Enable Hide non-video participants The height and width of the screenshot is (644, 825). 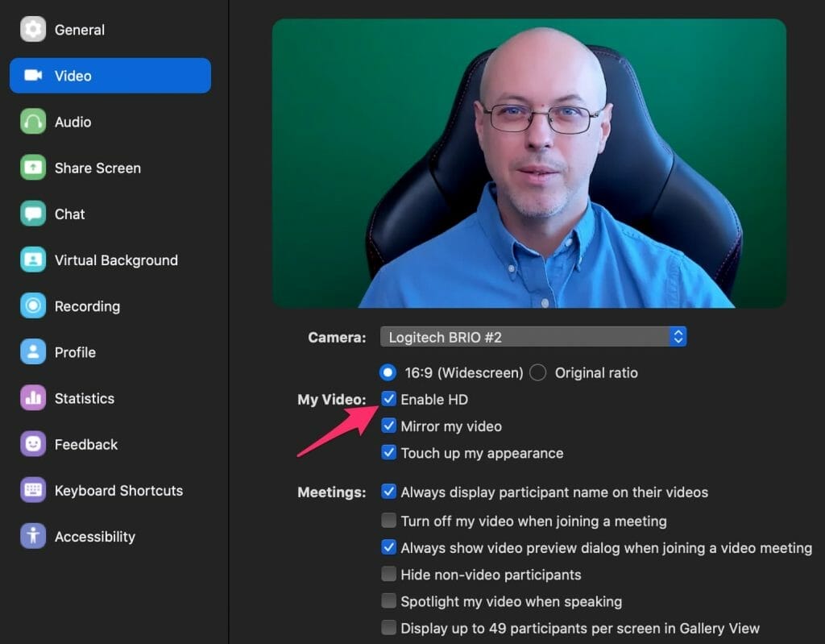tap(389, 575)
